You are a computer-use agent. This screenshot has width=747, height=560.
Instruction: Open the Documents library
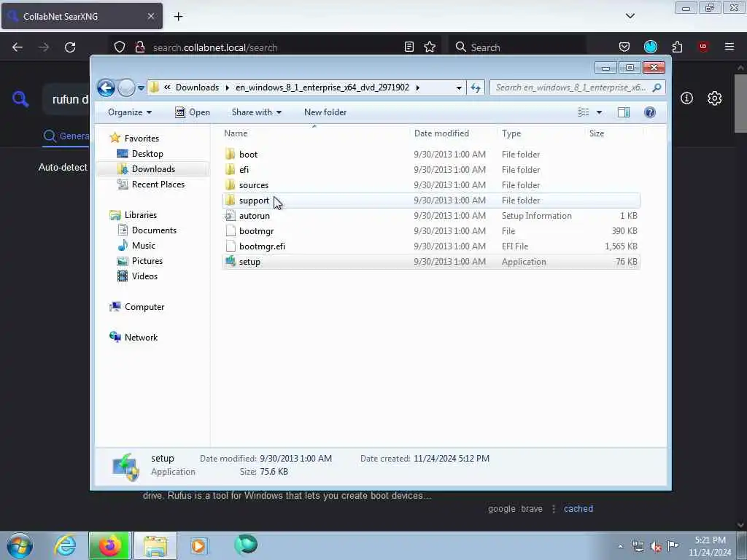pos(154,230)
